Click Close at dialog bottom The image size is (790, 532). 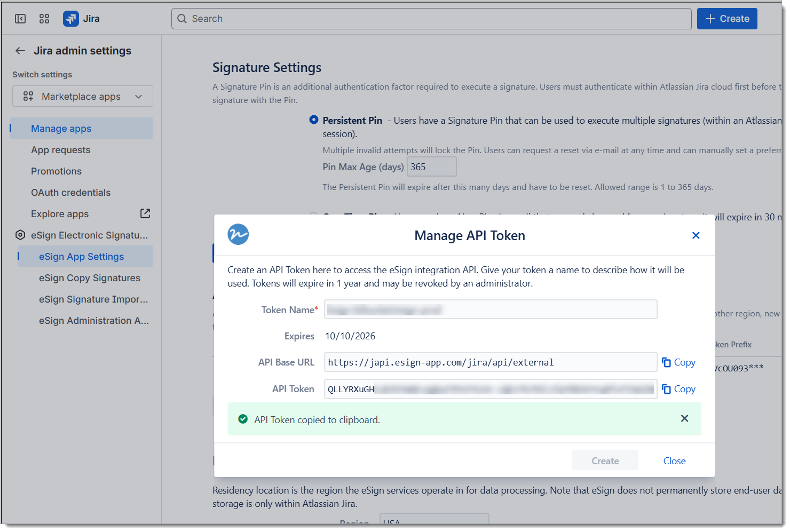pyautogui.click(x=674, y=460)
